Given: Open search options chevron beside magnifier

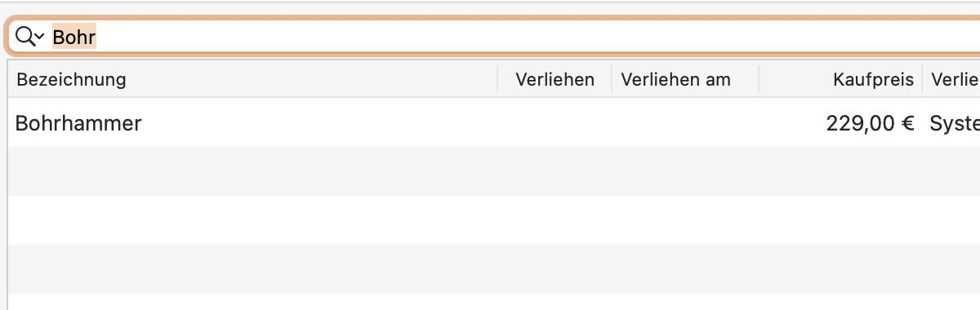Looking at the screenshot, I should tap(39, 37).
